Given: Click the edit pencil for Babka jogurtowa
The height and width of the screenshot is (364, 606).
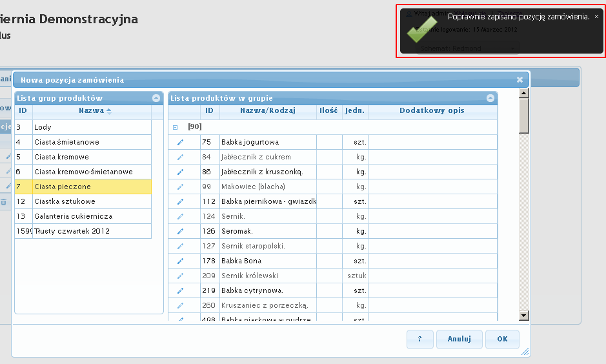Looking at the screenshot, I should (181, 142).
